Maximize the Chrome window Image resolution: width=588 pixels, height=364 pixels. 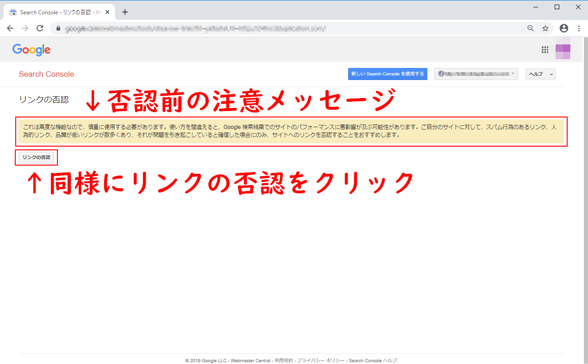click(x=557, y=7)
